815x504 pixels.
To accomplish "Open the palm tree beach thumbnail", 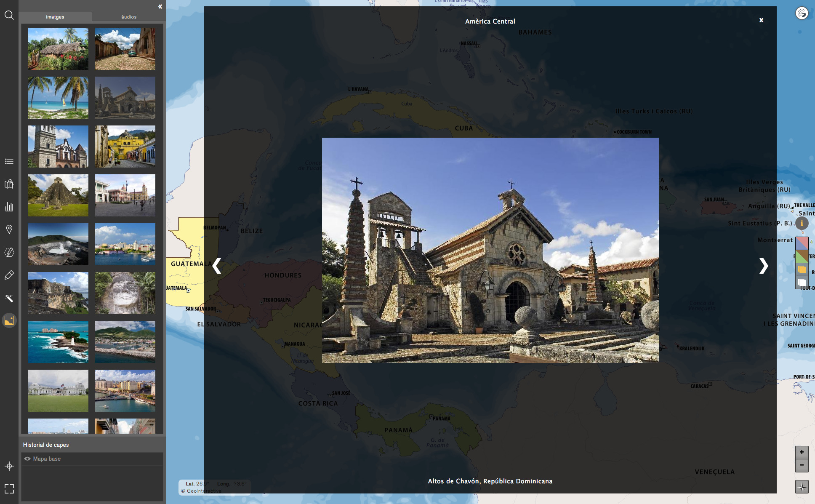I will coord(58,98).
